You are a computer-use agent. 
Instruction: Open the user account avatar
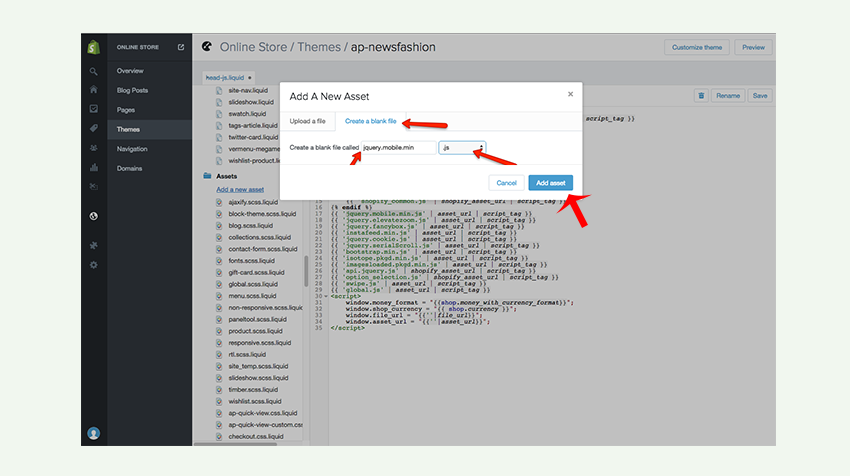click(93, 433)
